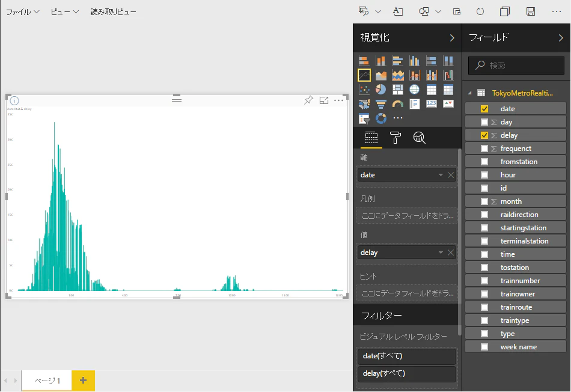571x392 pixels.
Task: Pick the waterfall chart visualization
Action: click(x=448, y=75)
